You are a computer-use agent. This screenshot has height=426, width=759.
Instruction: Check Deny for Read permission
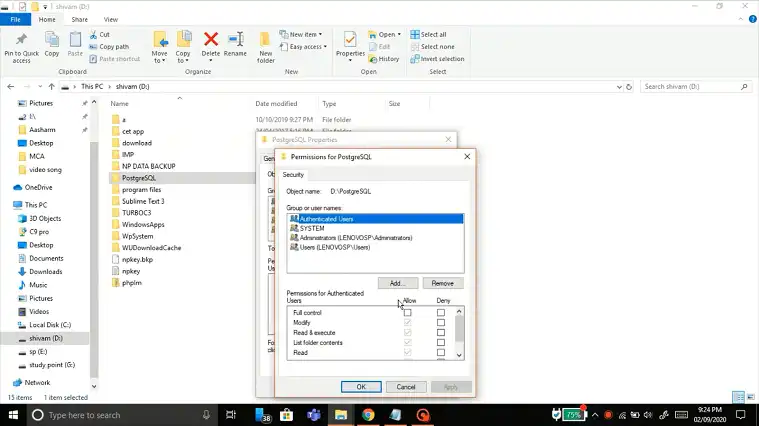point(440,352)
